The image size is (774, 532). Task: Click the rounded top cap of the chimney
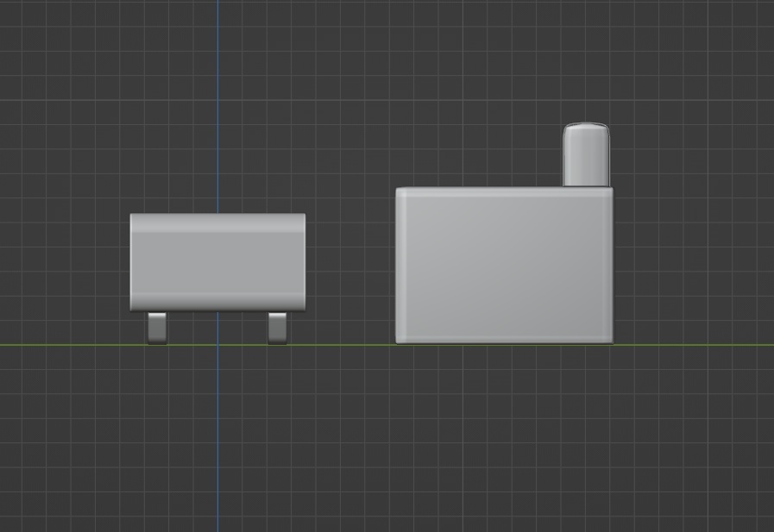click(587, 127)
